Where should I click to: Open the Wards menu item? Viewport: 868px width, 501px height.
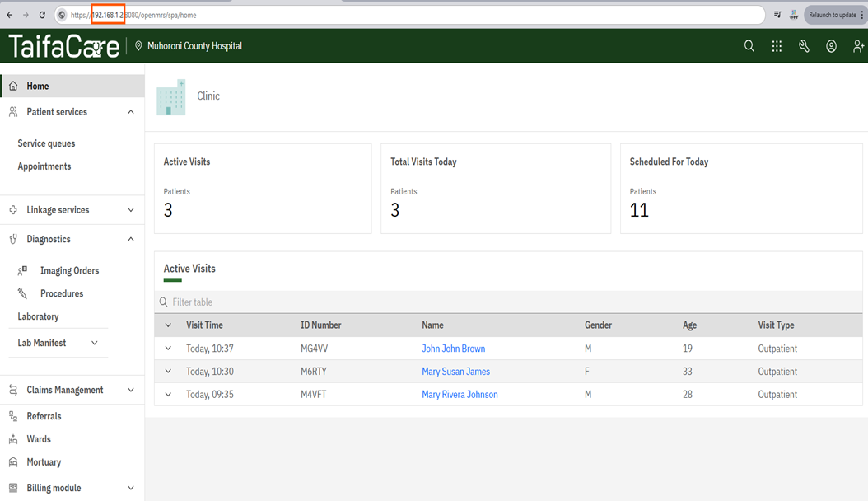point(39,439)
